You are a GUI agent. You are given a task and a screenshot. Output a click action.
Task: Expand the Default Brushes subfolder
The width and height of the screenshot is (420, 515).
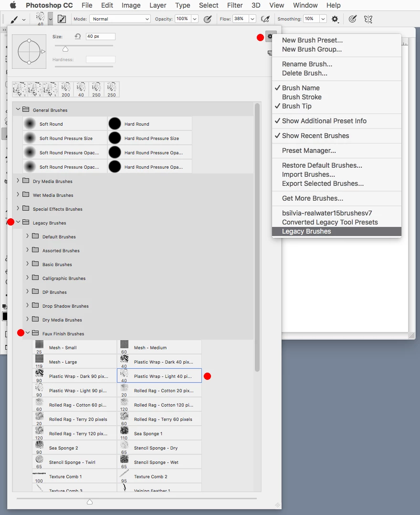[x=28, y=236]
